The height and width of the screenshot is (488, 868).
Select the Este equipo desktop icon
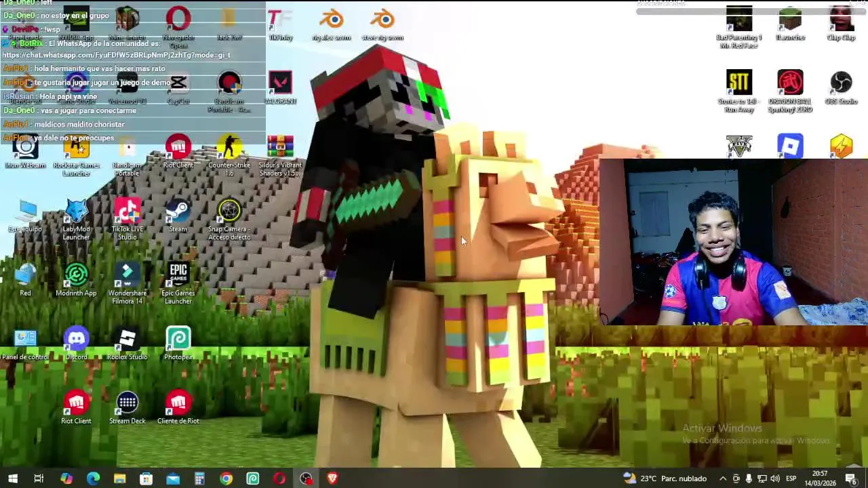coord(25,217)
